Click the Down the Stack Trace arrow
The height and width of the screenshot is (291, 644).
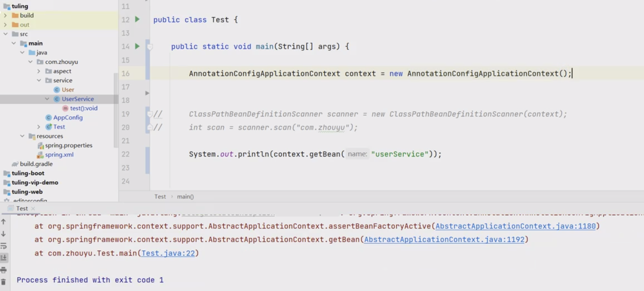tap(3, 234)
